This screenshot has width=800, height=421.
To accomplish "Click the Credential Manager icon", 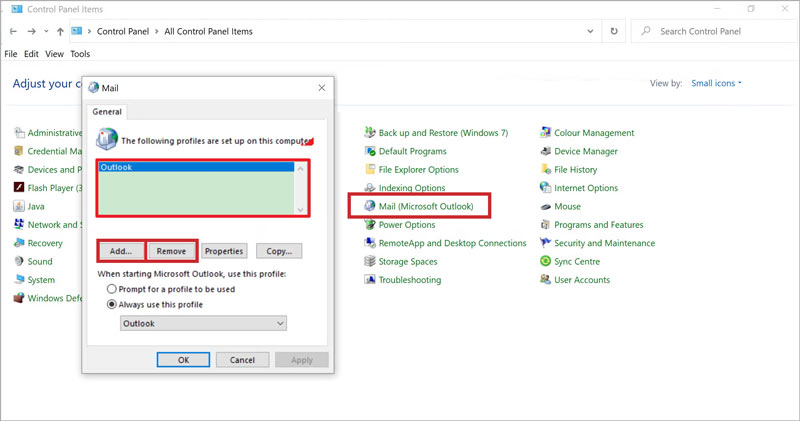I will (19, 151).
